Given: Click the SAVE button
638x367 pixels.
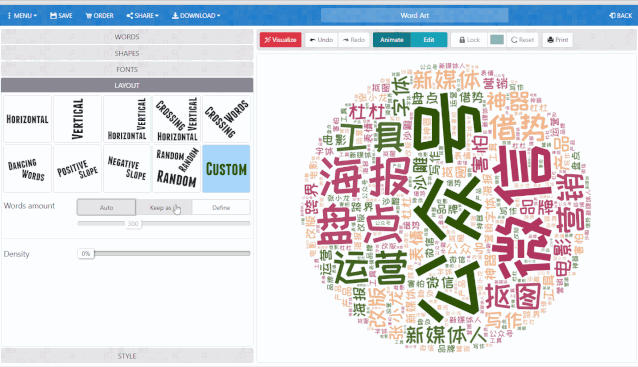Looking at the screenshot, I should tap(61, 15).
